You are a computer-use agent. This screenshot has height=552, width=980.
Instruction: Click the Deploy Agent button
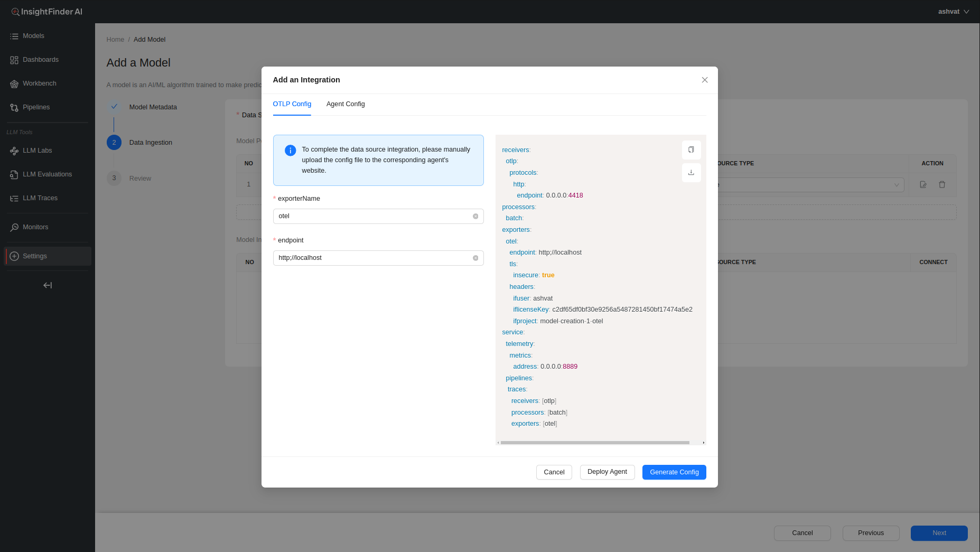click(607, 472)
